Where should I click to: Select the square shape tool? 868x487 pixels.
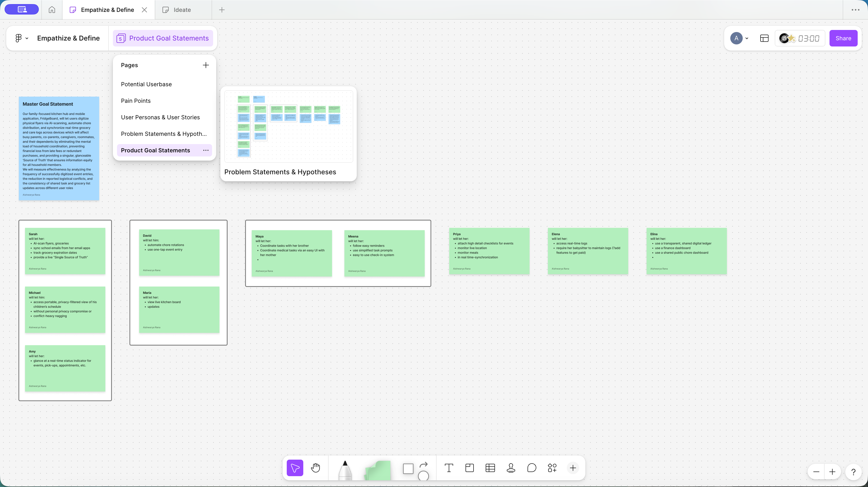408,468
